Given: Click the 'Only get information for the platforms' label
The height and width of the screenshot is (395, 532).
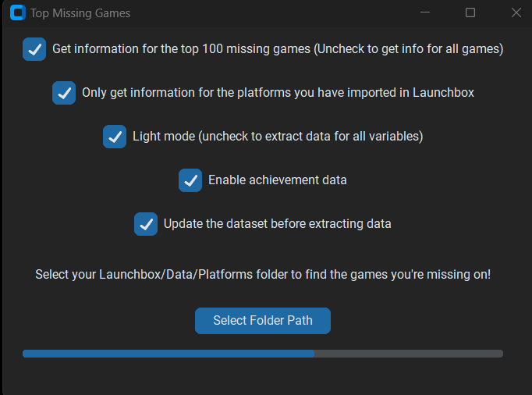Looking at the screenshot, I should [278, 93].
